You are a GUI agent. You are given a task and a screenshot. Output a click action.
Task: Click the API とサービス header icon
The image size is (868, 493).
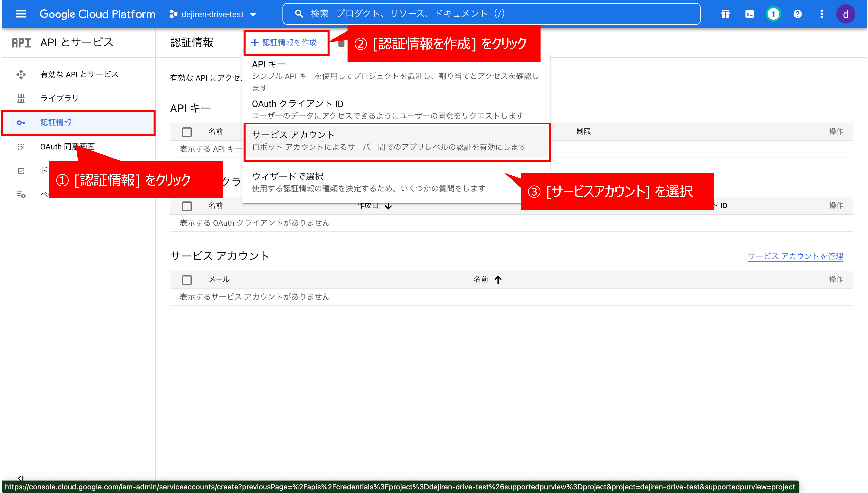point(21,43)
